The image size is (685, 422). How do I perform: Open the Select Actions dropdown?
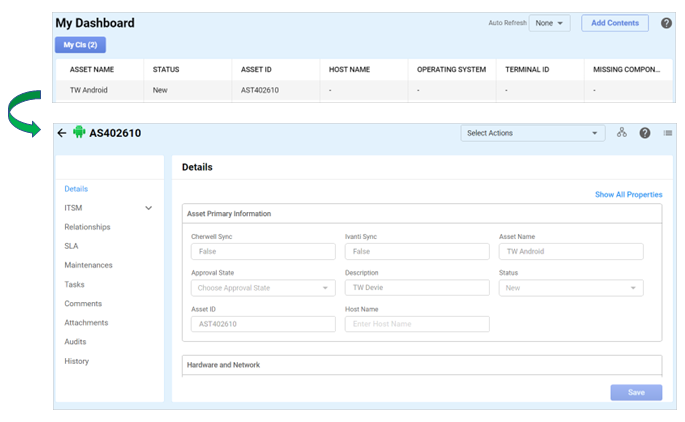pyautogui.click(x=532, y=133)
